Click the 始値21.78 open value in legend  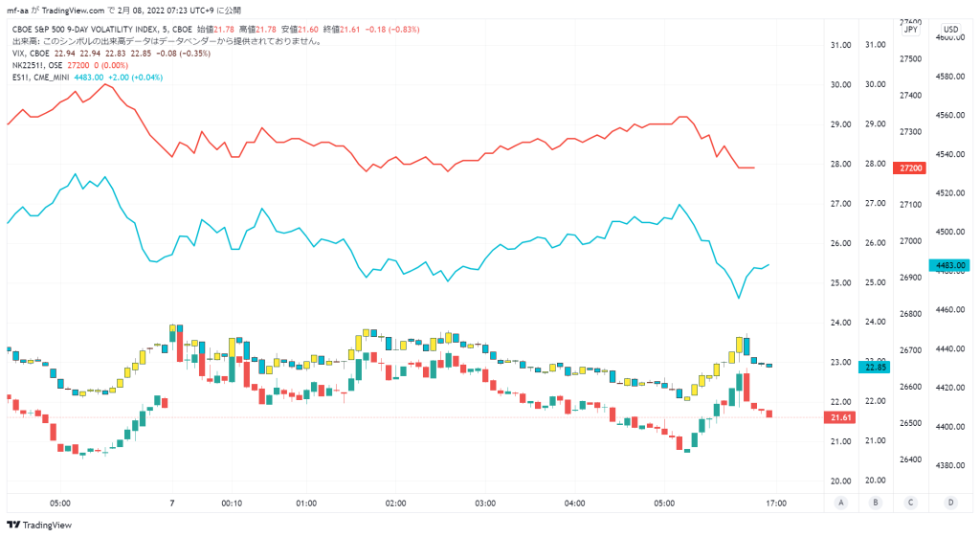[215, 30]
